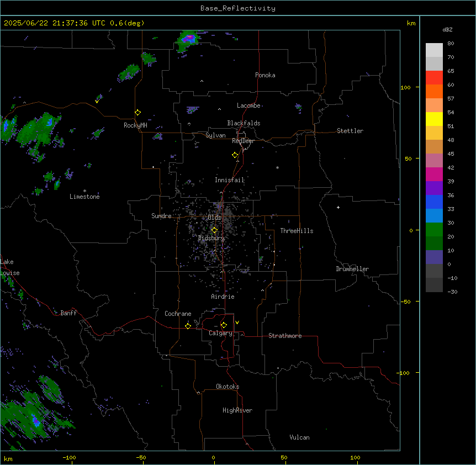Click the storm cell core in the southwest corner
Viewport: 476px width, 465px height.
coord(36,421)
